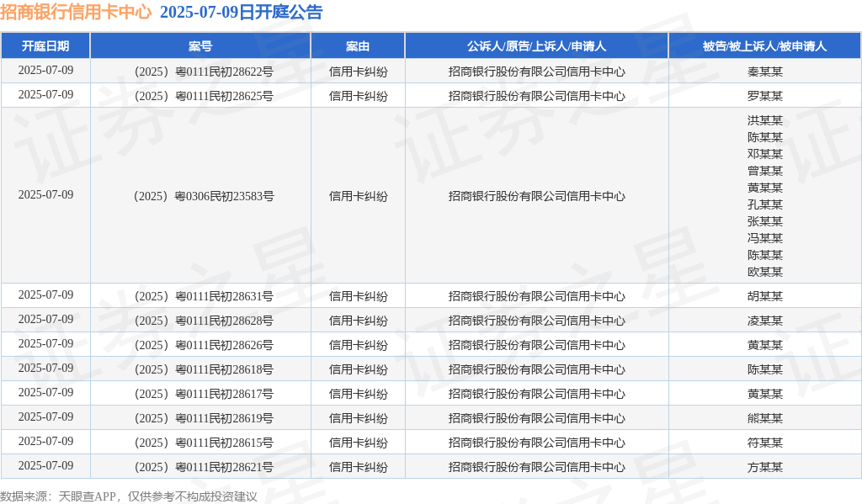Click defendant 凌某某
This screenshot has width=862, height=504.
(764, 321)
